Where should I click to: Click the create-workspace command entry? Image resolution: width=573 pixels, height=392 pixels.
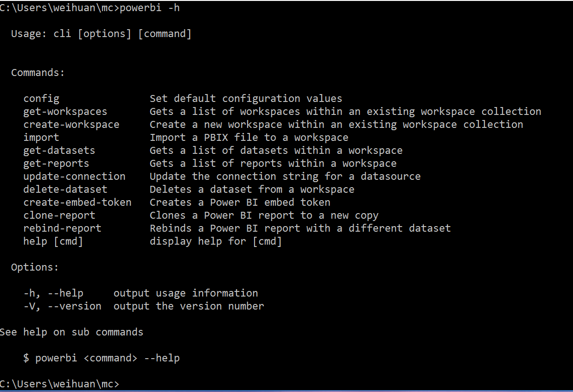tap(71, 124)
